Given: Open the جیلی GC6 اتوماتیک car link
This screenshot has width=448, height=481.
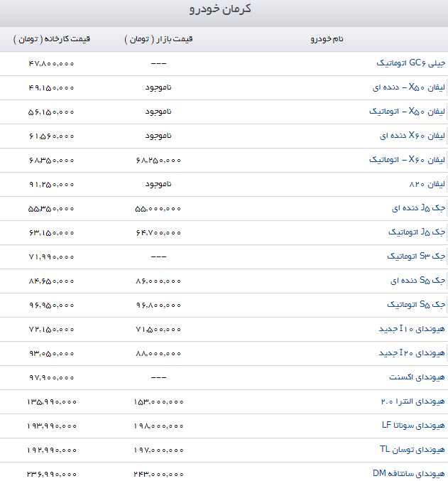Looking at the screenshot, I should point(411,63).
